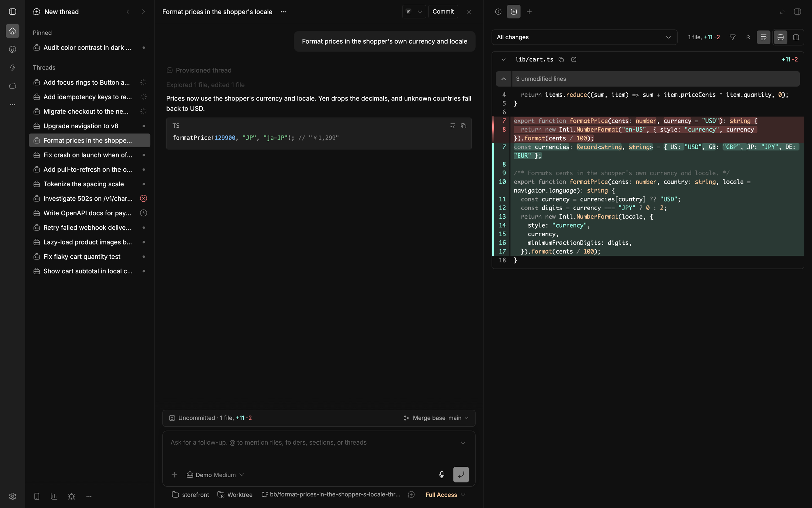Click the bug icon in bottom toolbar

[71, 496]
